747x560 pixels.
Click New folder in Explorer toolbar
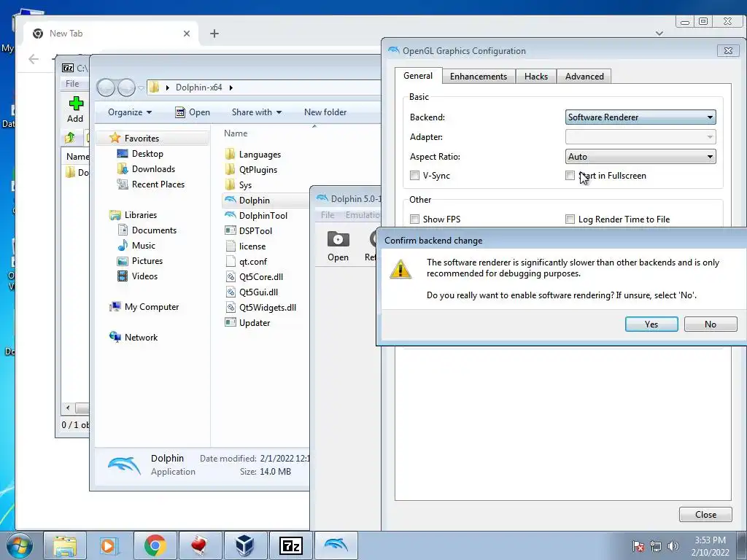point(325,112)
